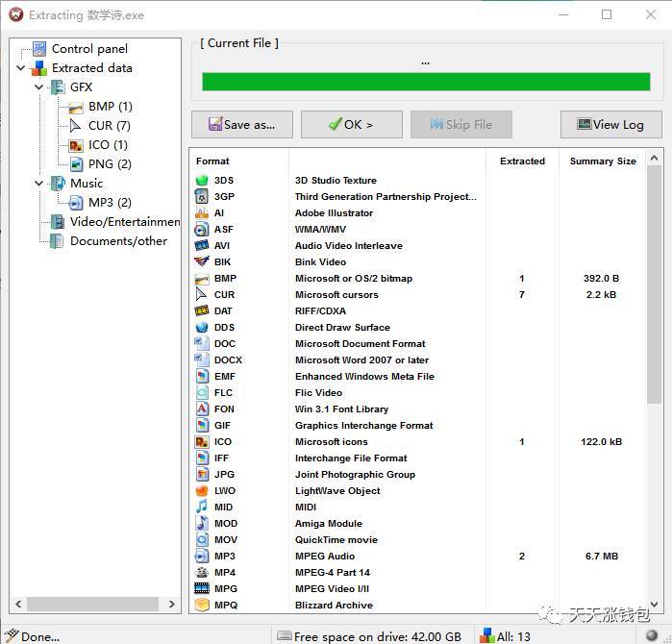
Task: Click the EMF format icon
Action: (x=202, y=376)
